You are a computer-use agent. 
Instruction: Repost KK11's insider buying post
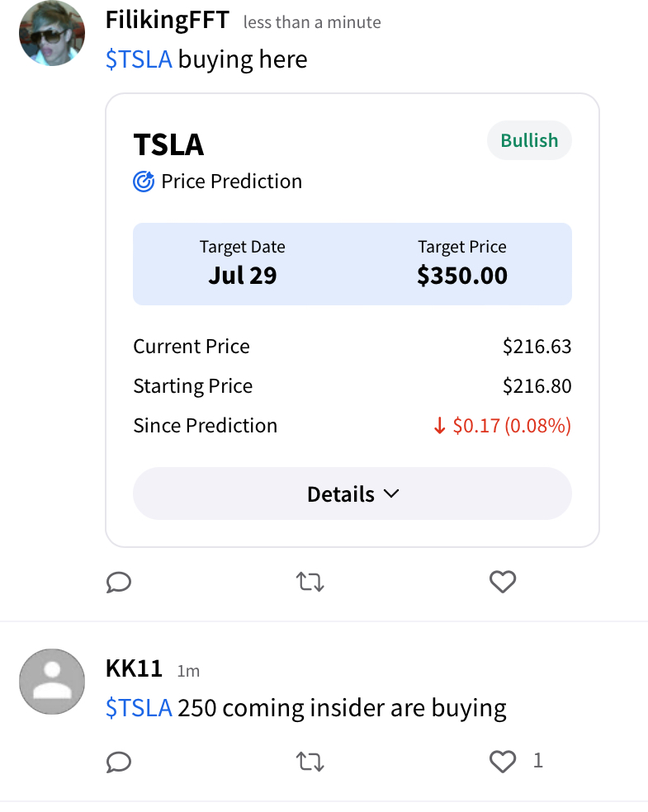310,762
